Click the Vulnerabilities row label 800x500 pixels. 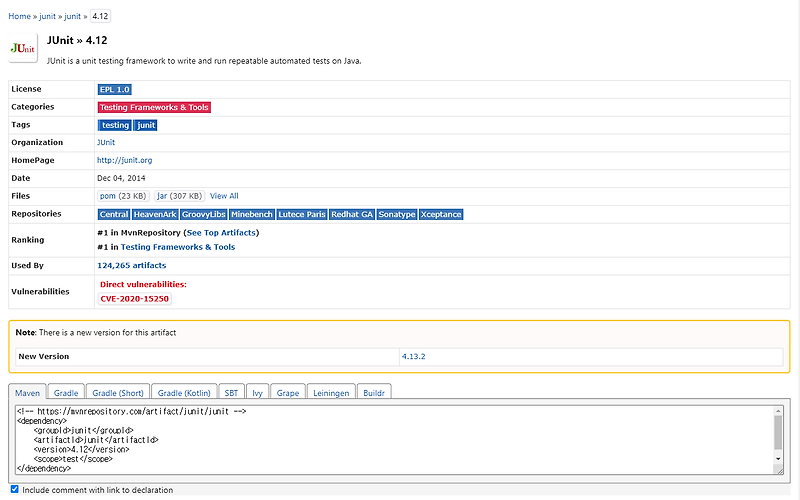[x=40, y=291]
